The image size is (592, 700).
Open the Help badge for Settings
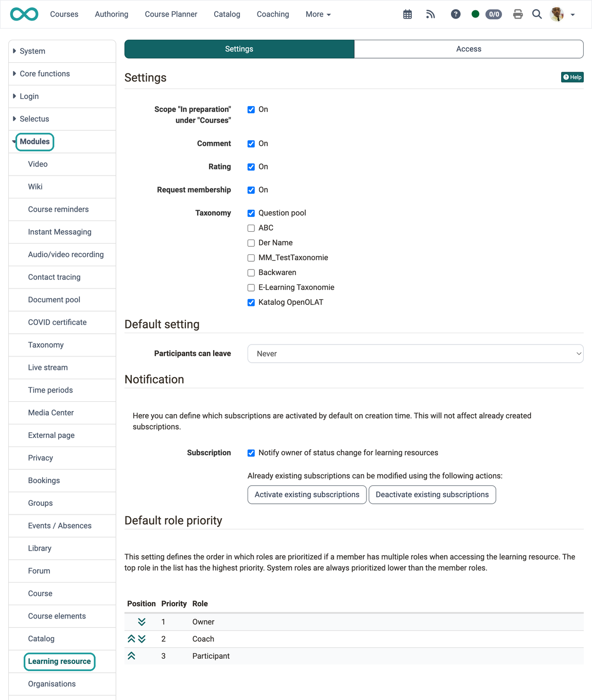572,77
